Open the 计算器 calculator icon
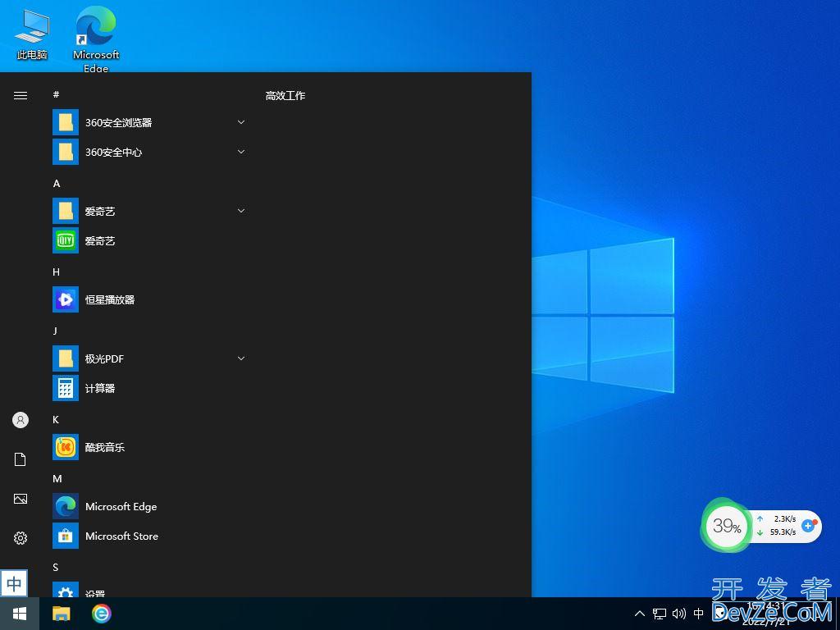840x630 pixels. click(x=66, y=388)
